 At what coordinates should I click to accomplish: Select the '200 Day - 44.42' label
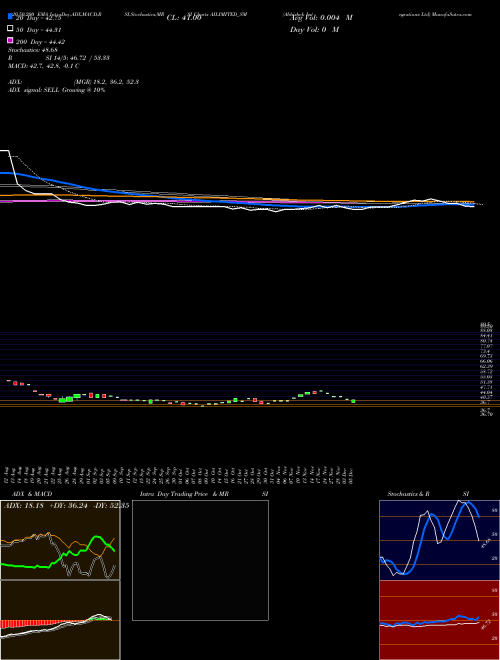[x=40, y=42]
